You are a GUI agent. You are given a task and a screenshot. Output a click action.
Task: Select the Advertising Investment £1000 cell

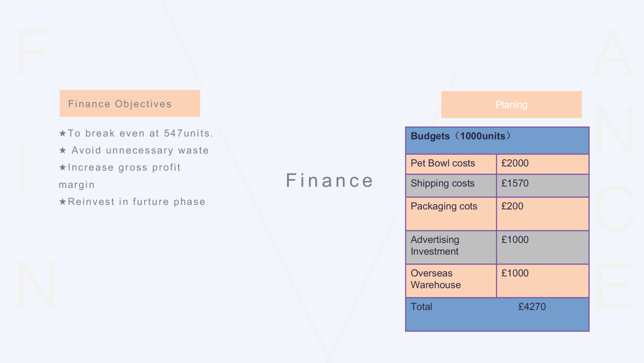543,247
